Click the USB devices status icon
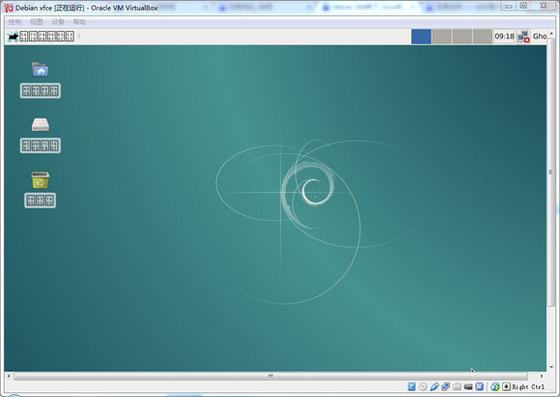560x397 pixels. pos(434,387)
